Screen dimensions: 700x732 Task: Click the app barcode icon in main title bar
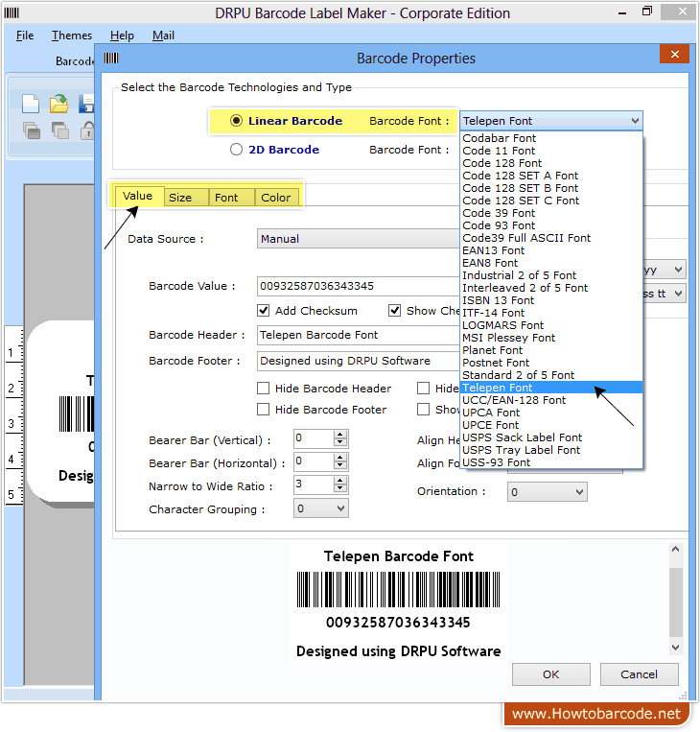[x=12, y=12]
